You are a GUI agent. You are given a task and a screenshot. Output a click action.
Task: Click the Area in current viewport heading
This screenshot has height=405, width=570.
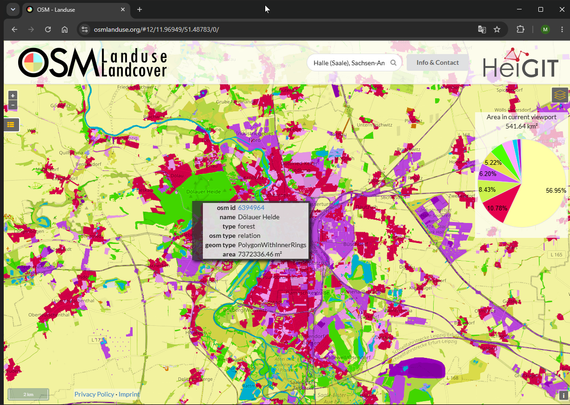(521, 117)
